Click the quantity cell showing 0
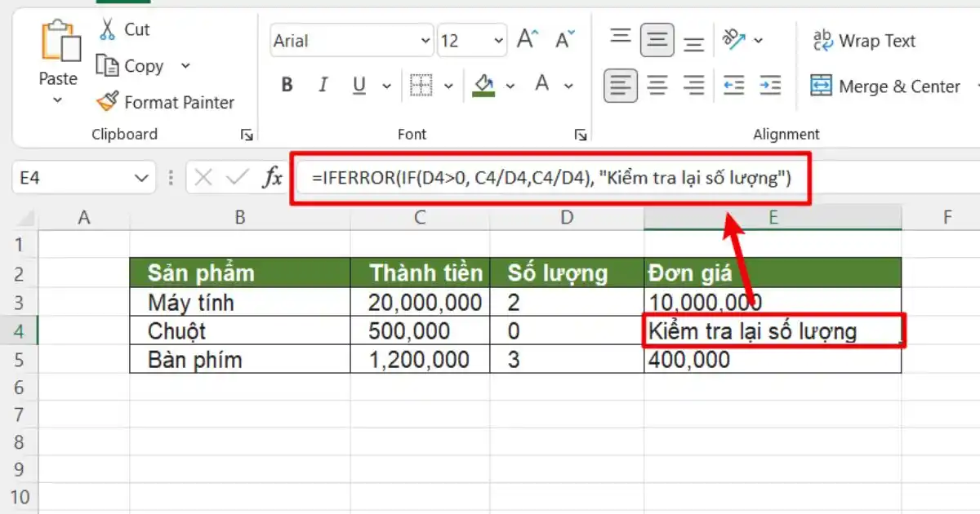The width and height of the screenshot is (980, 514). point(567,331)
